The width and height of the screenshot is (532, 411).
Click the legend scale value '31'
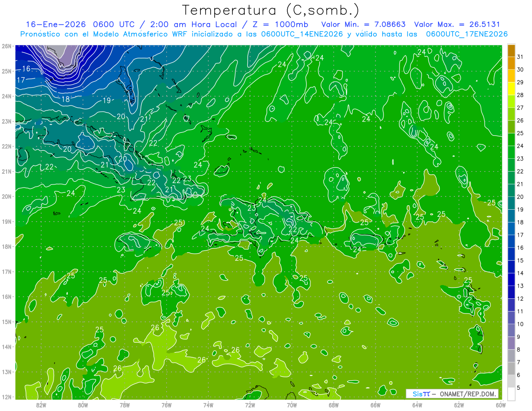click(x=520, y=57)
